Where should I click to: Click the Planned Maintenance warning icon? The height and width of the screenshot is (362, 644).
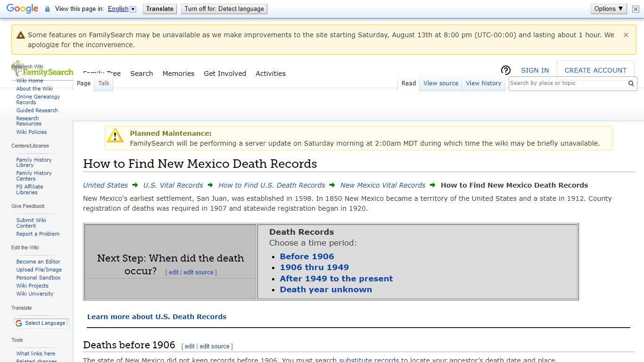click(115, 135)
